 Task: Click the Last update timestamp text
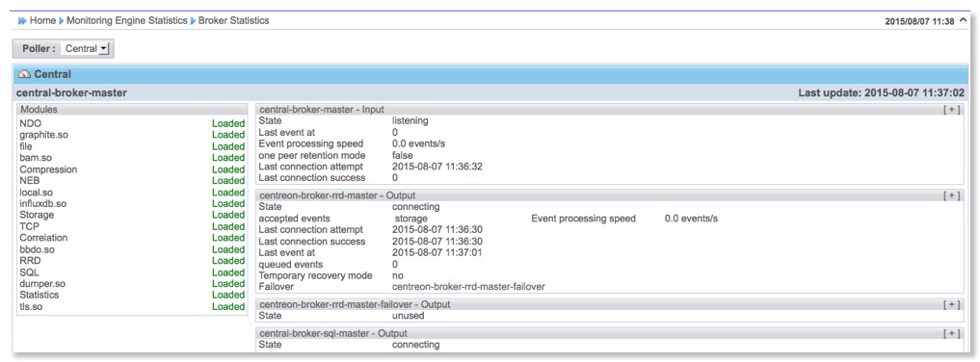pyautogui.click(x=882, y=93)
